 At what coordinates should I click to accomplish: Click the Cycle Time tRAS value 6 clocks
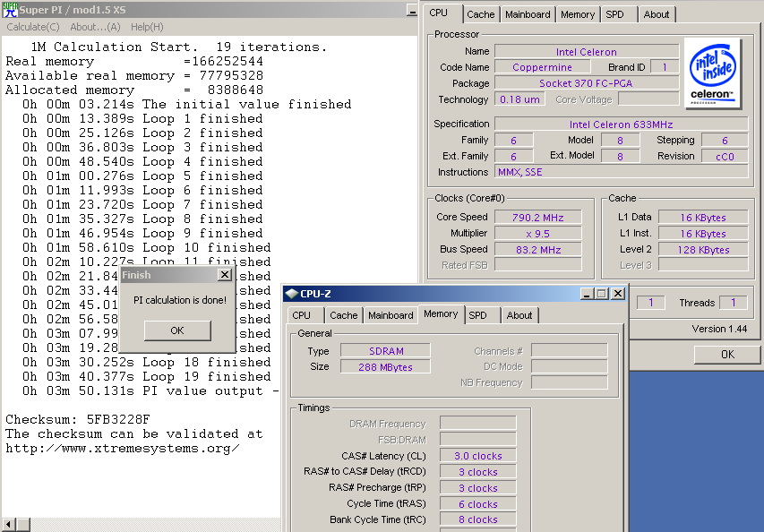(478, 504)
